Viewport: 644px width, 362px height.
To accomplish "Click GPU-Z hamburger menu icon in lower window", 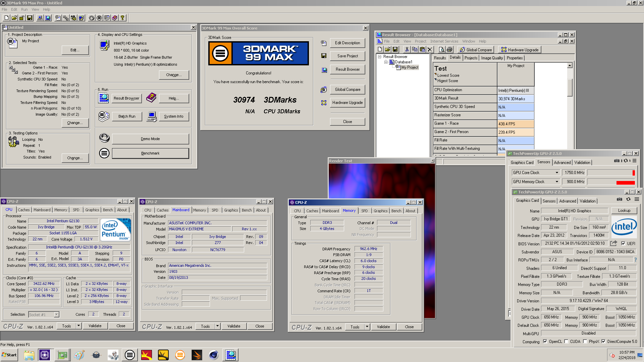I will click(x=637, y=199).
